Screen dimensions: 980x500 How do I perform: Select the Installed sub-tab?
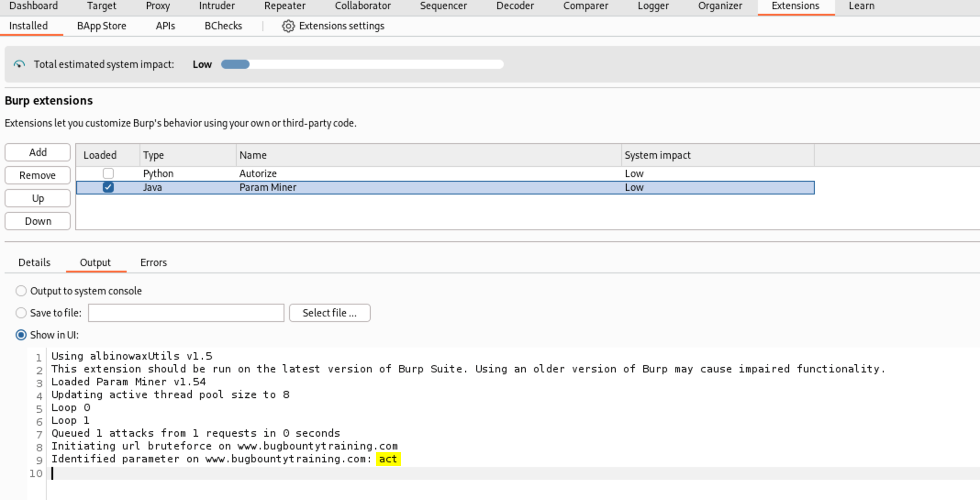(x=28, y=26)
